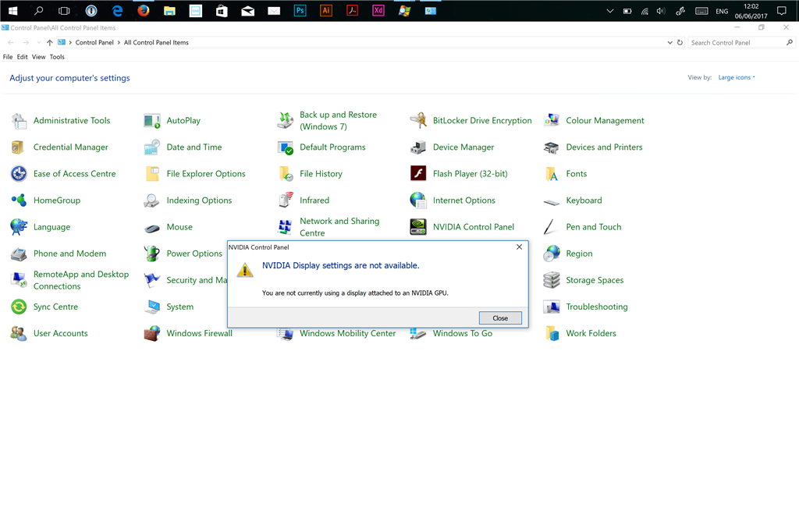Open Photoshop from the taskbar
Viewport: 799px width, 532px height.
point(300,11)
